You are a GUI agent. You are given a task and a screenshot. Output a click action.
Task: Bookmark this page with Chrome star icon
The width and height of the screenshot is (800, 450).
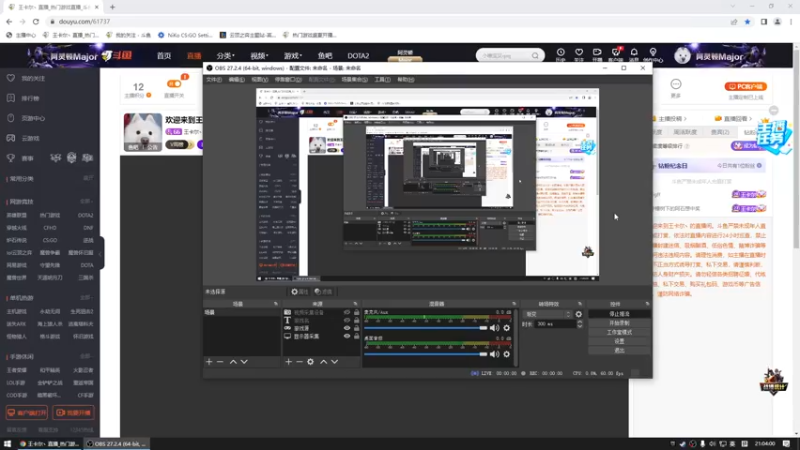747,21
